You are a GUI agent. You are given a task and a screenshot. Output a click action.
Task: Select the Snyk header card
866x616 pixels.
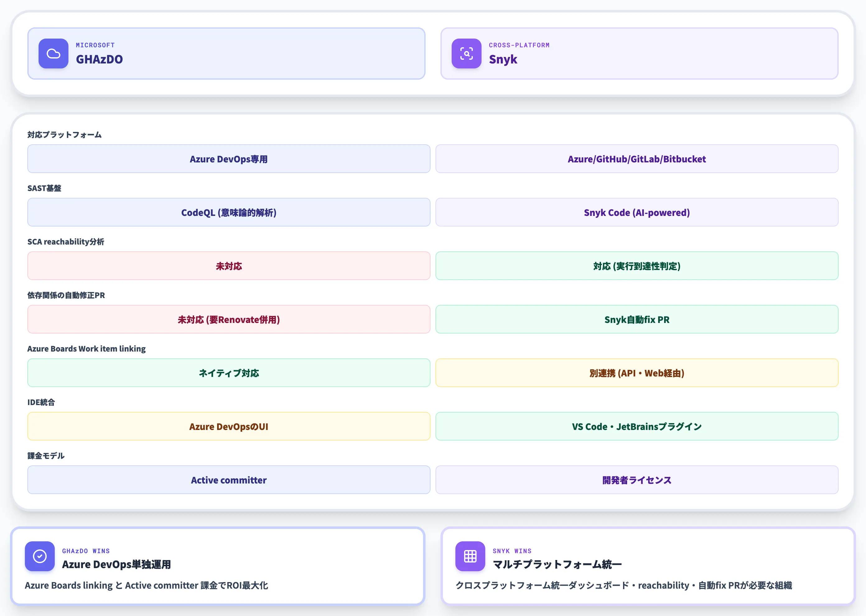[x=639, y=54]
